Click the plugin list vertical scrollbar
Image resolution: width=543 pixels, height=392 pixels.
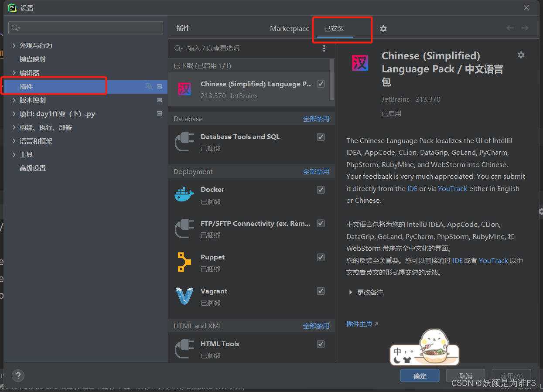(332, 80)
